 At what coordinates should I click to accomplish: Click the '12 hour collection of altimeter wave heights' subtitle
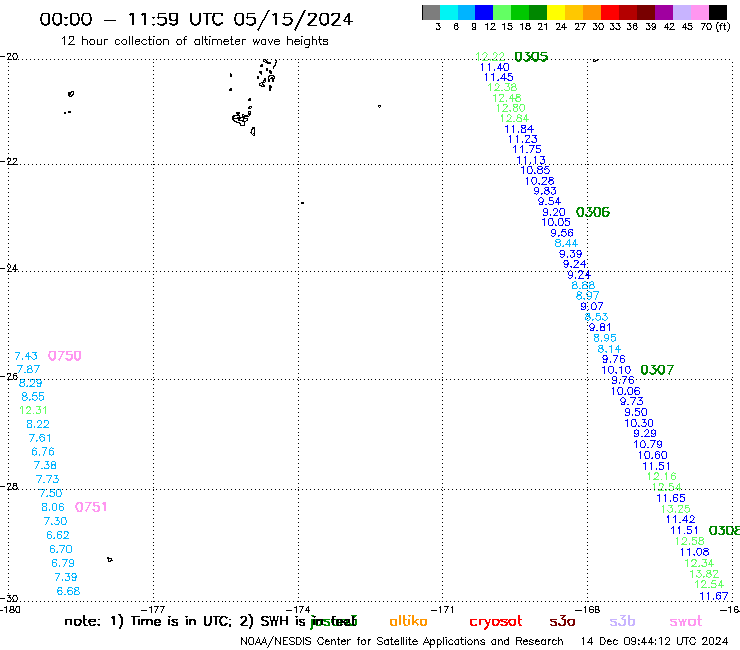pyautogui.click(x=194, y=41)
